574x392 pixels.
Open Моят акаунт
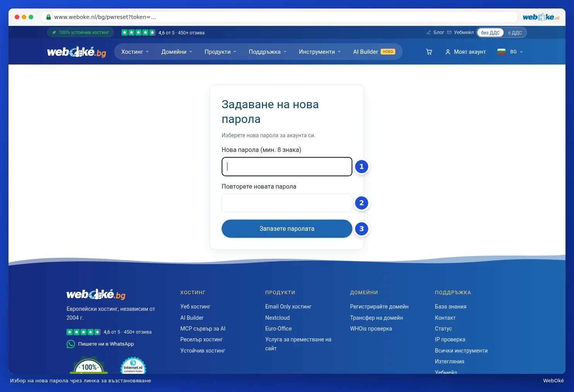pos(465,52)
